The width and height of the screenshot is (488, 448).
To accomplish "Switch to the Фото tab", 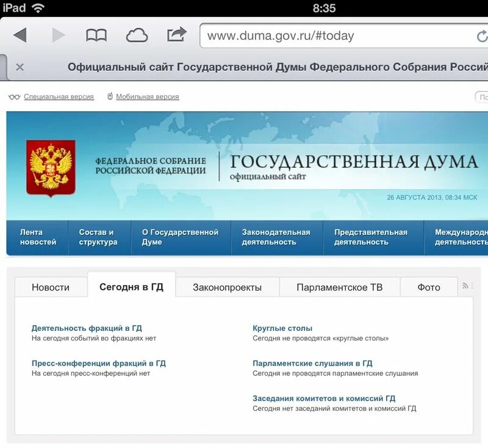I will tap(429, 287).
